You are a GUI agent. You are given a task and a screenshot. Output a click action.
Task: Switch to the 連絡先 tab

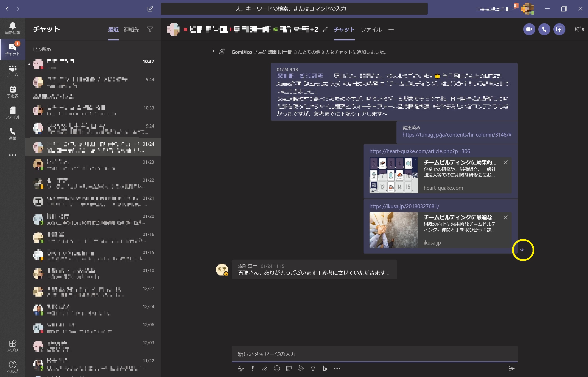pyautogui.click(x=131, y=30)
